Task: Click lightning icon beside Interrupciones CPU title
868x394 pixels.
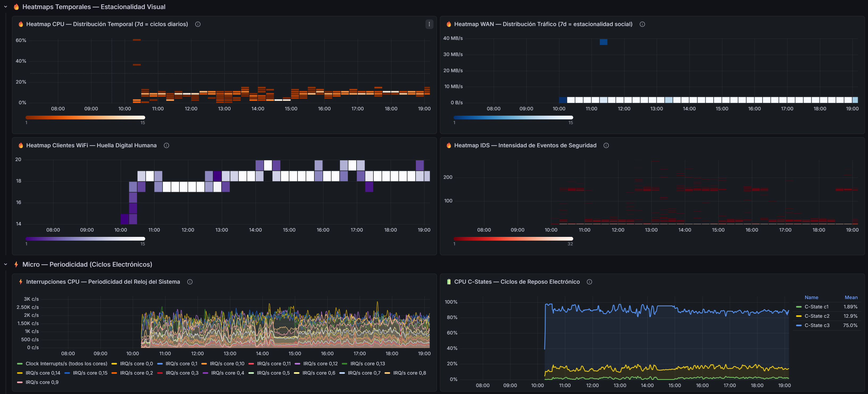Action: click(21, 282)
